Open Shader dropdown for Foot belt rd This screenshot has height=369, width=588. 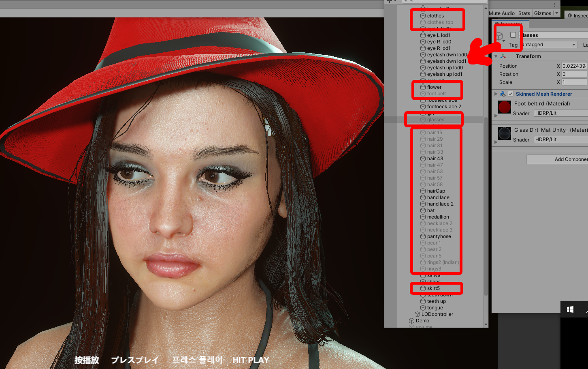pos(561,113)
